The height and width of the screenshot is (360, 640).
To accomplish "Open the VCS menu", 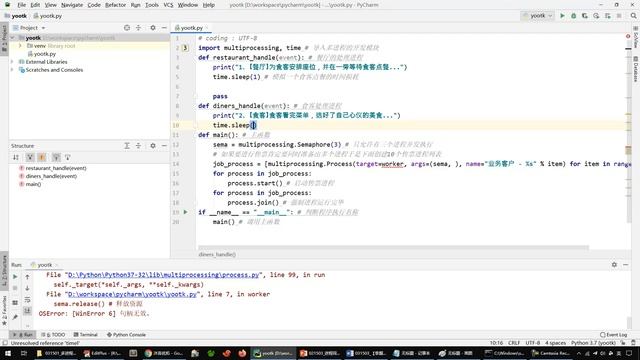I will (x=168, y=5).
